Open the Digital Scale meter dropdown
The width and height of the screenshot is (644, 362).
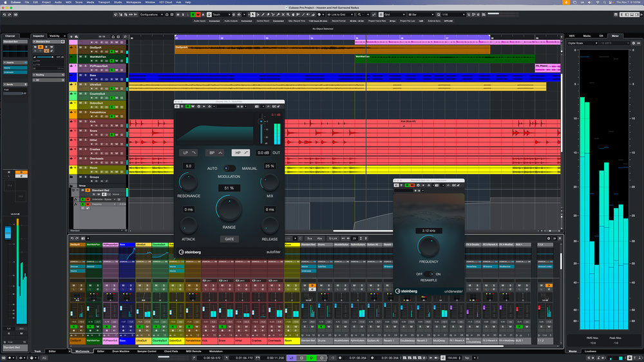coord(582,43)
